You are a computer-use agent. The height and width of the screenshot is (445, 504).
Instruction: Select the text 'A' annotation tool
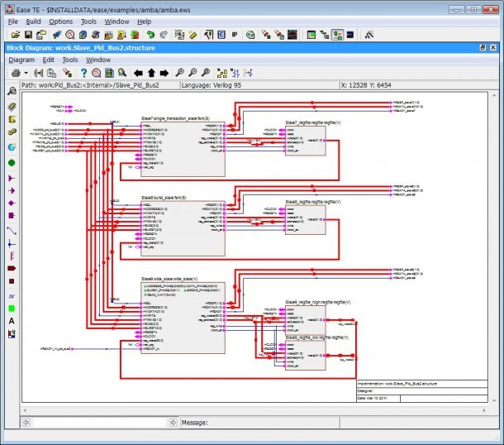pos(12,321)
